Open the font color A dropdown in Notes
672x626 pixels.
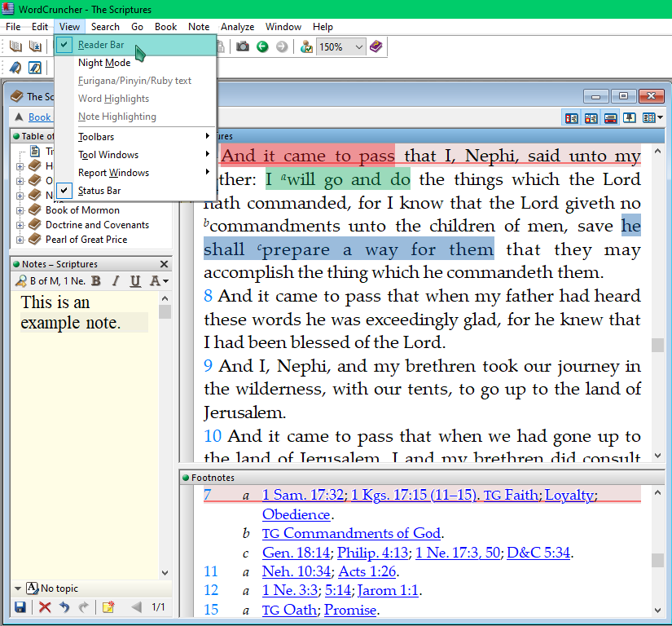click(x=166, y=281)
